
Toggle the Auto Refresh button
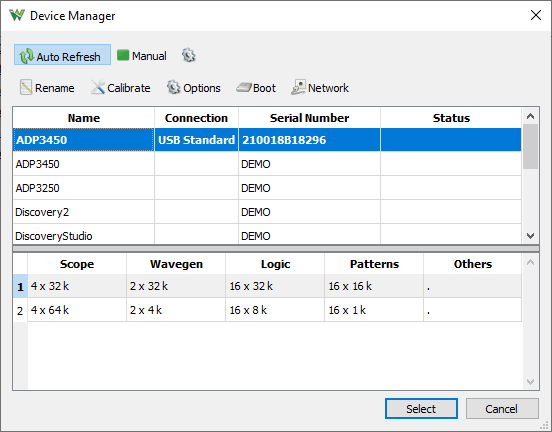click(x=62, y=55)
